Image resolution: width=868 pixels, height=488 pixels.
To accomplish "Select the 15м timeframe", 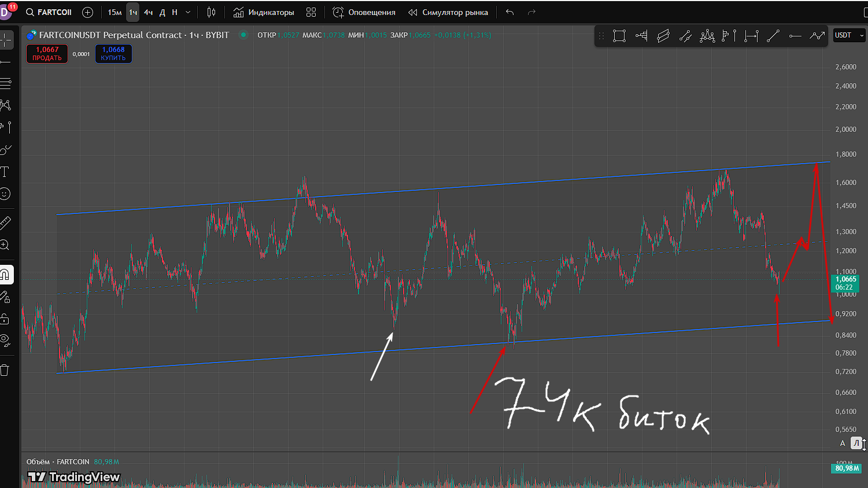I will pyautogui.click(x=114, y=12).
